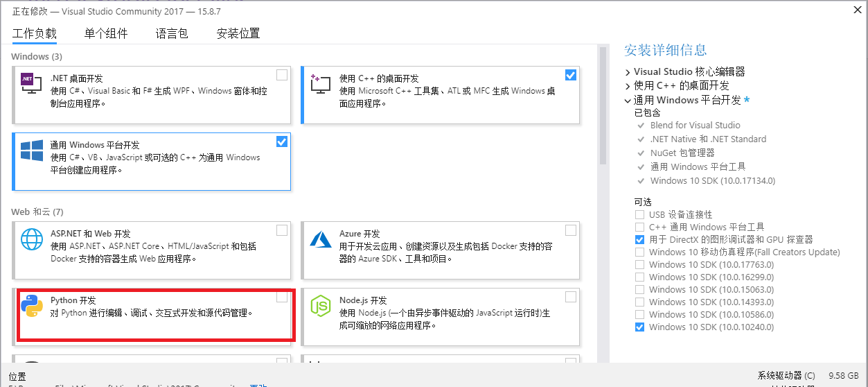Click the '安装详细信息' heading
868x387 pixels.
(666, 50)
